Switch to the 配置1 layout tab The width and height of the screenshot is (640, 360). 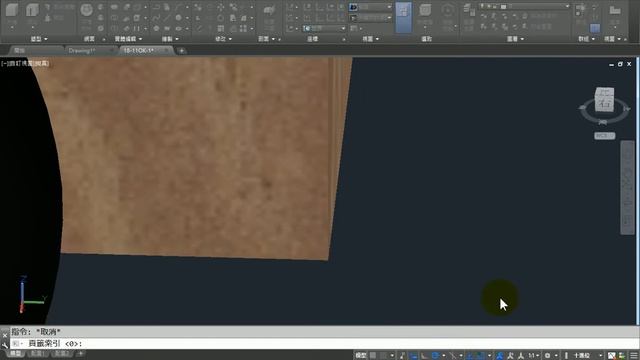37,353
